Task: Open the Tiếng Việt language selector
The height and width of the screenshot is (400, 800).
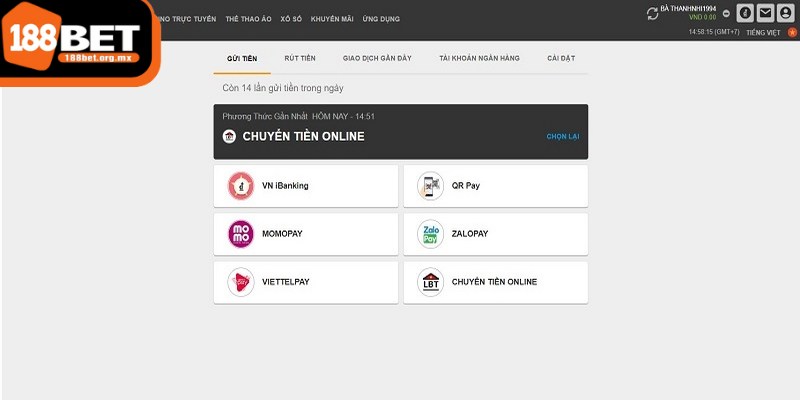Action: click(x=762, y=32)
